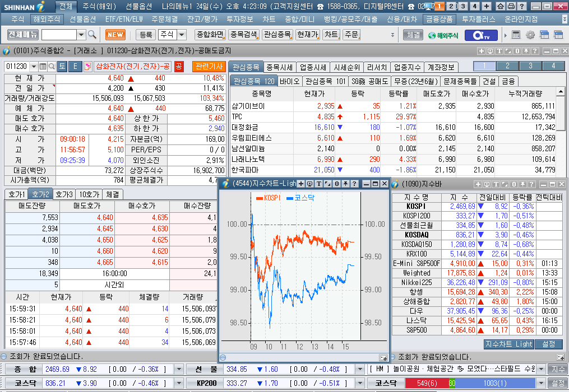Open settings gear icon in top toolbar

[530, 35]
